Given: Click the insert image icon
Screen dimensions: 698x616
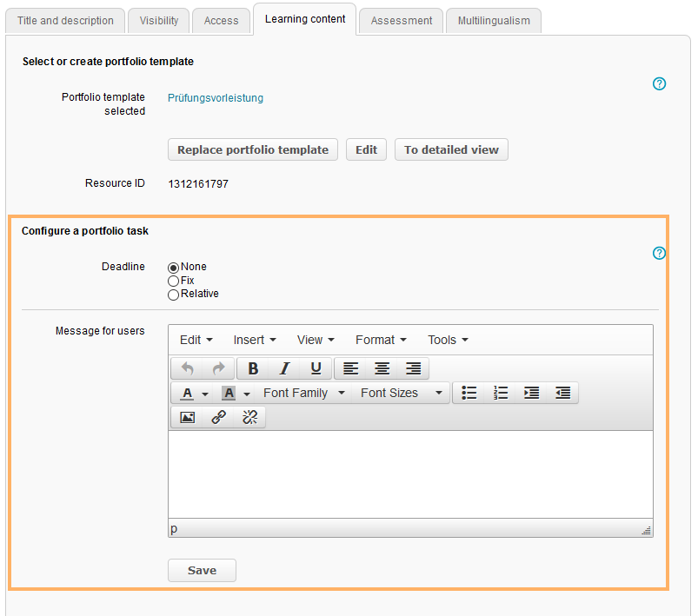Looking at the screenshot, I should click(187, 417).
